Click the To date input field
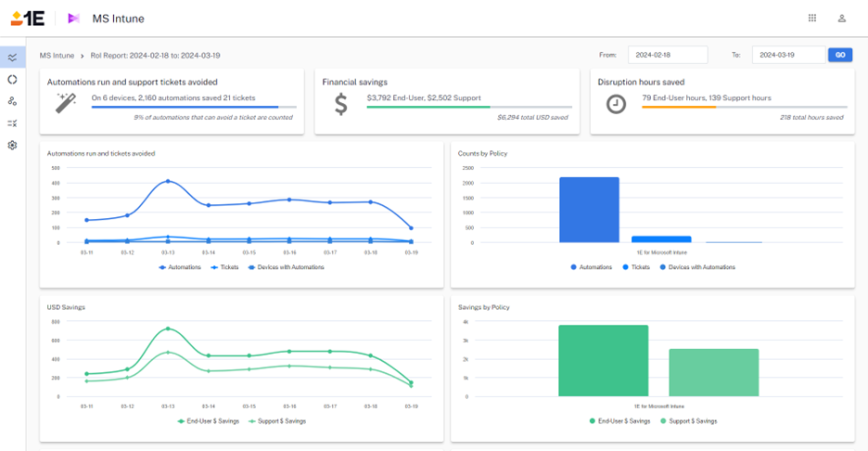This screenshot has width=868, height=451. coord(787,55)
